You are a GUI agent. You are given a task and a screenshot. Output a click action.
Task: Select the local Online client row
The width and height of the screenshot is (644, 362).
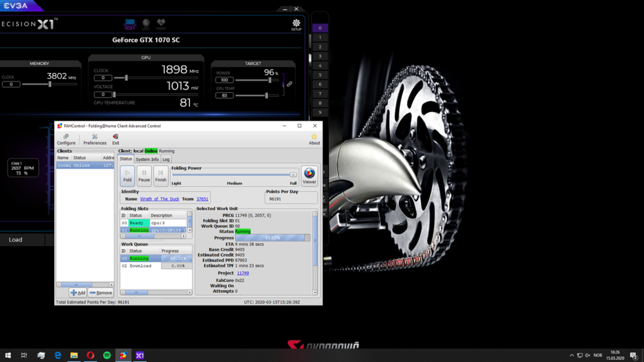tap(85, 165)
